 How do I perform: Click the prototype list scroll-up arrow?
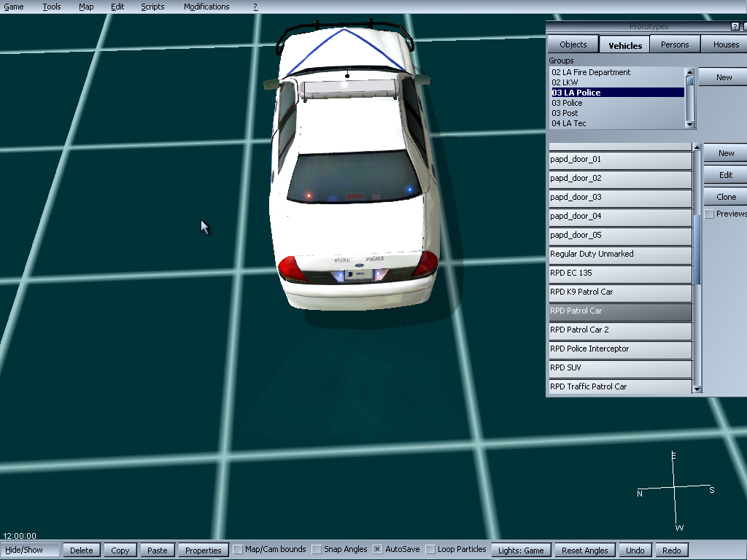(x=697, y=147)
